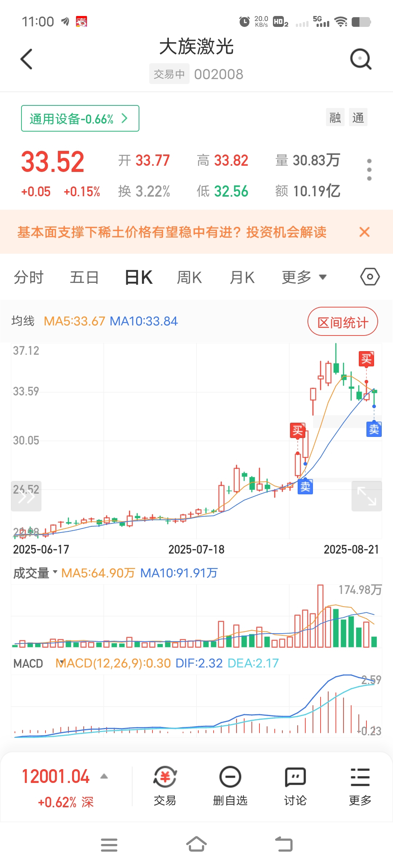
Task: Switch to 周K chart tab
Action: (x=189, y=277)
